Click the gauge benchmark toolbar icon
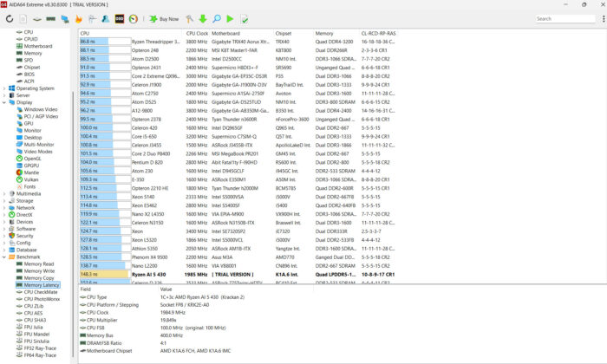This screenshot has width=607, height=364. (134, 18)
